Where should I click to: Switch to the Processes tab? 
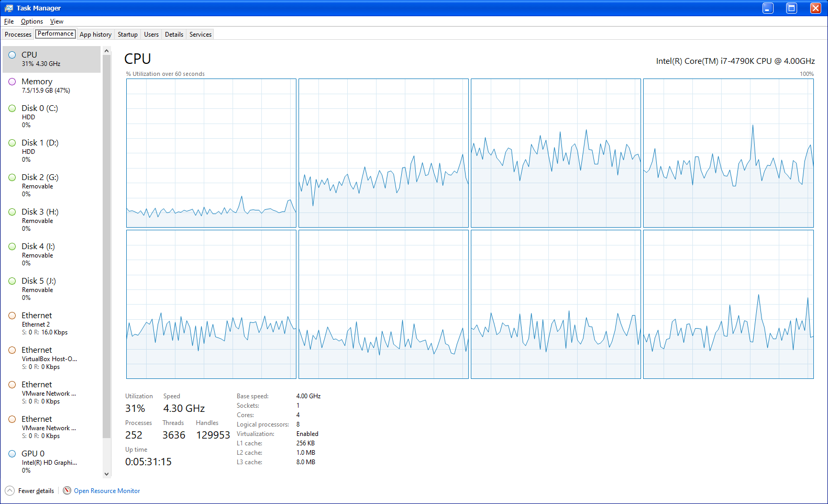[x=18, y=35]
